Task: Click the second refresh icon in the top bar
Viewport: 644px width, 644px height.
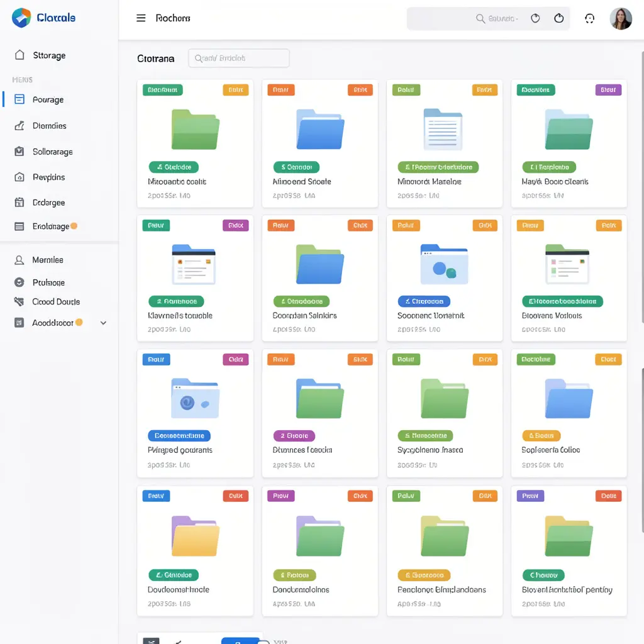Action: (x=559, y=18)
